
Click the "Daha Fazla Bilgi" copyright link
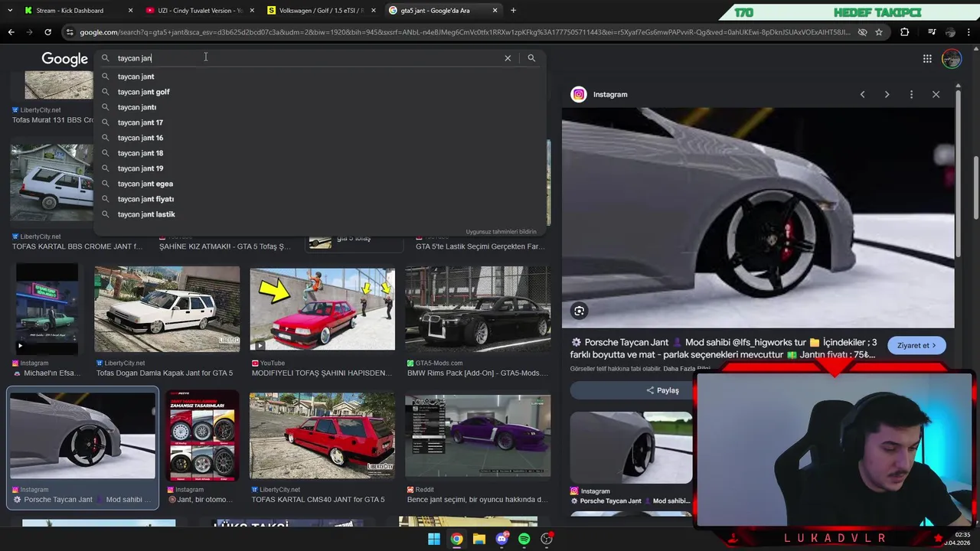(x=687, y=369)
